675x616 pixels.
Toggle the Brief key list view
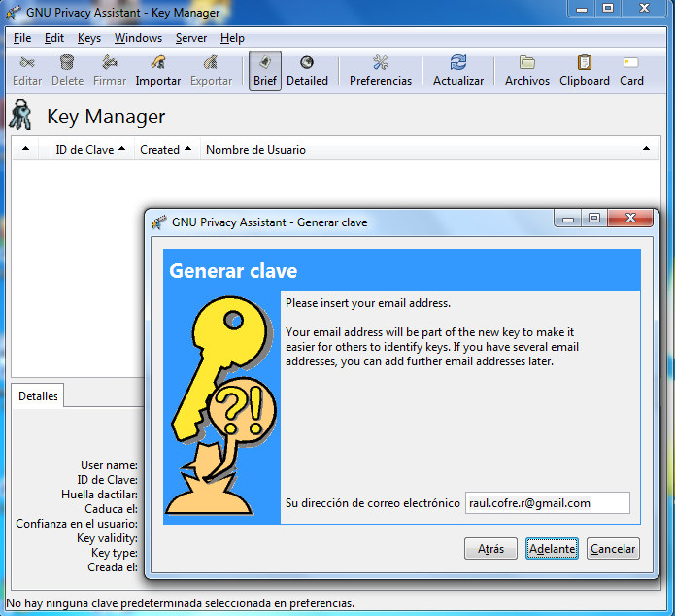coord(265,71)
